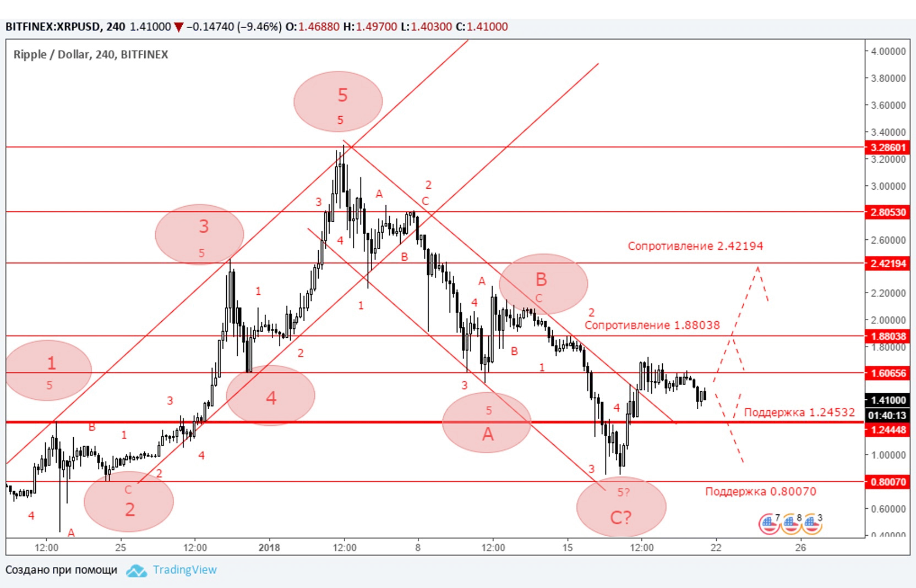Image resolution: width=916 pixels, height=588 pixels.
Task: Click the 1.88038 price axis label
Action: tap(887, 336)
